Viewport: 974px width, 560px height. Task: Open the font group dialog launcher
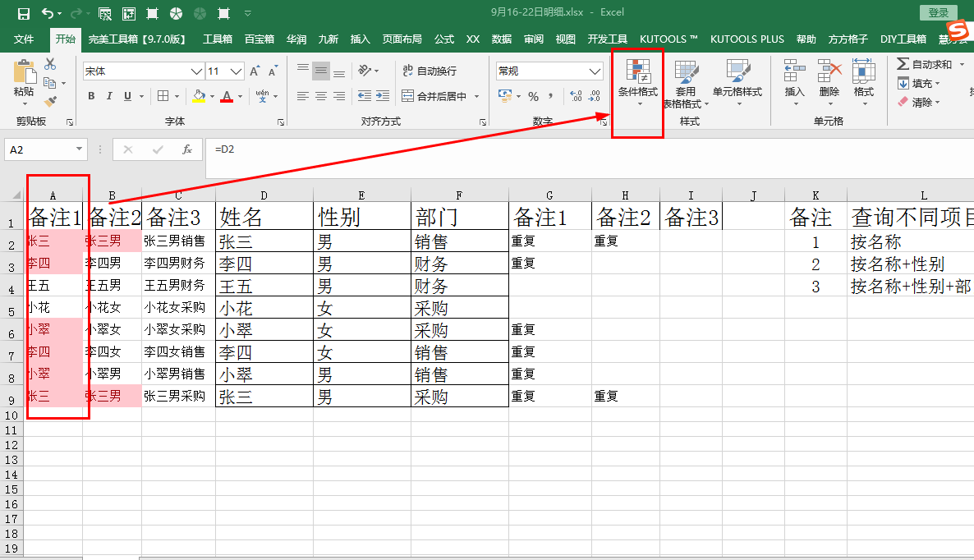pos(281,122)
